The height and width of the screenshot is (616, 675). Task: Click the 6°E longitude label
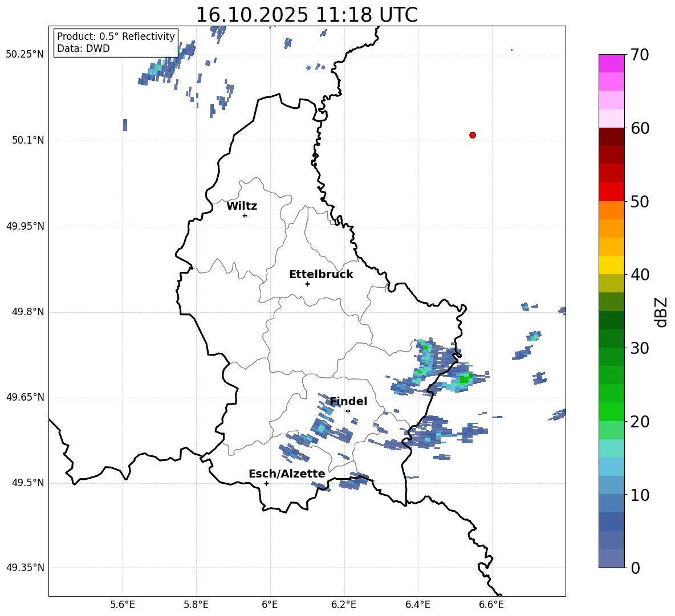pos(270,605)
